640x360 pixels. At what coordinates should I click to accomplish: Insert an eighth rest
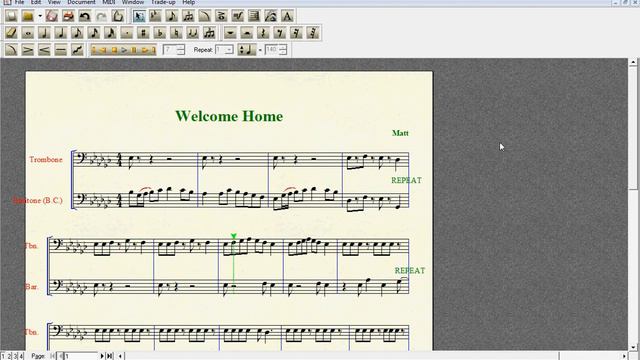(280, 33)
